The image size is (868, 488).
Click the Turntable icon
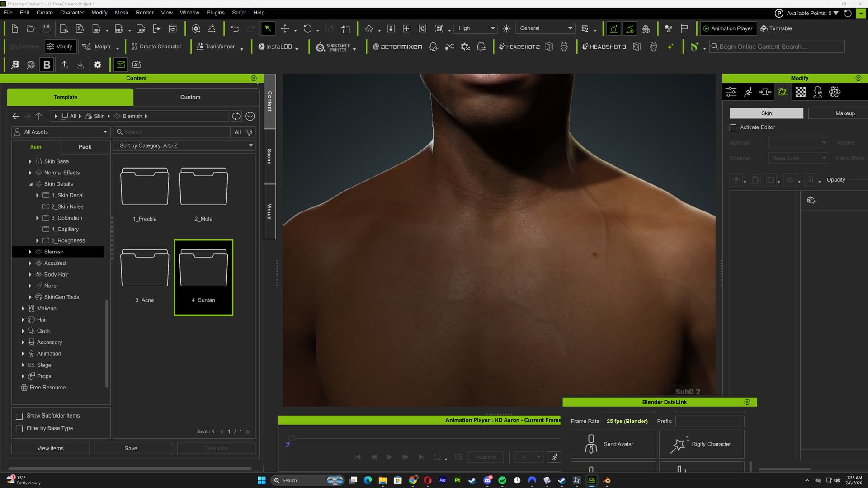coord(776,28)
